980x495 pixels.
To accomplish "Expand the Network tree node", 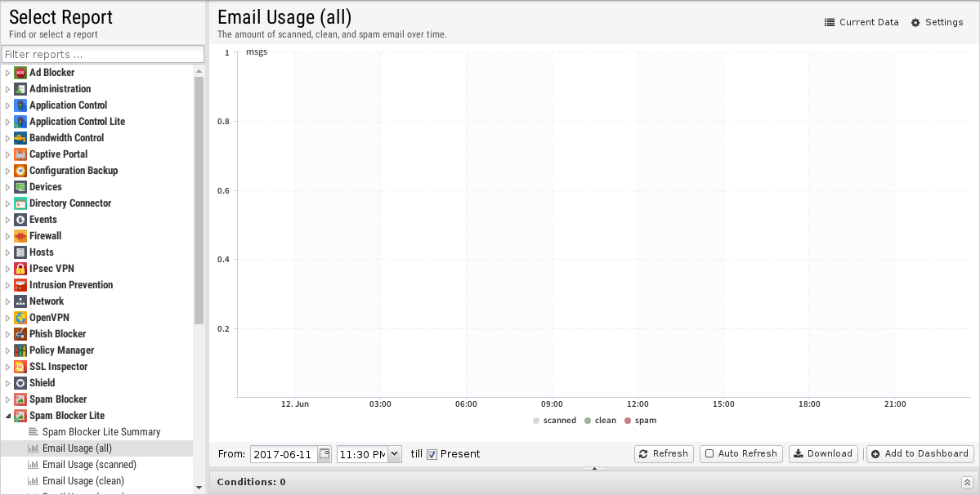I will tap(7, 302).
